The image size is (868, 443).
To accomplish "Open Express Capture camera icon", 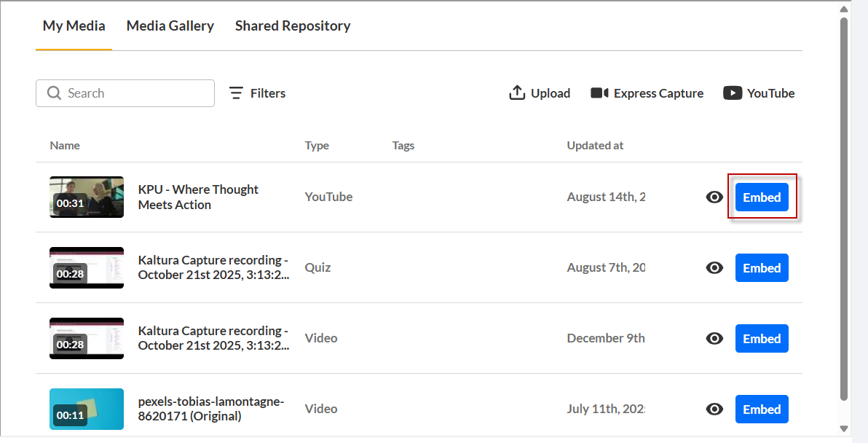I will point(599,93).
